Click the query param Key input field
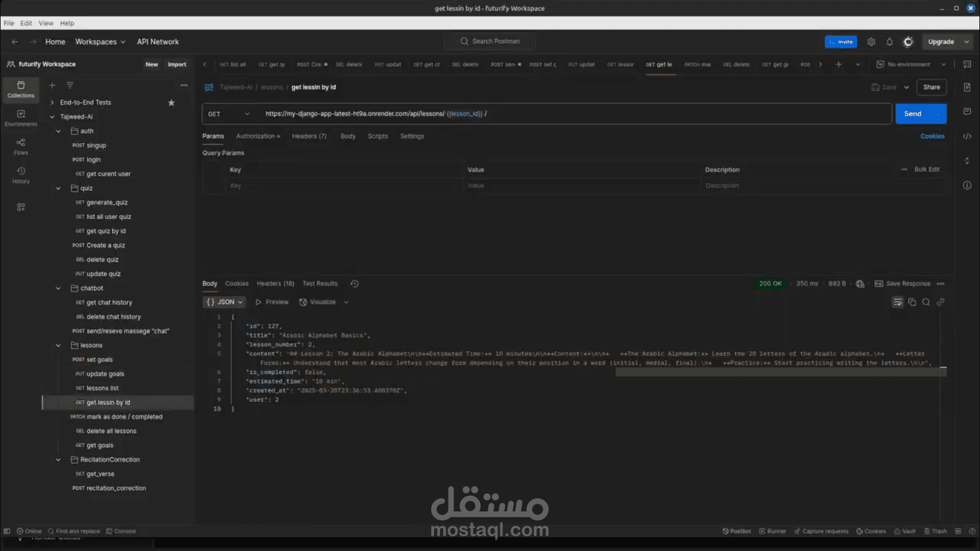 click(x=345, y=186)
